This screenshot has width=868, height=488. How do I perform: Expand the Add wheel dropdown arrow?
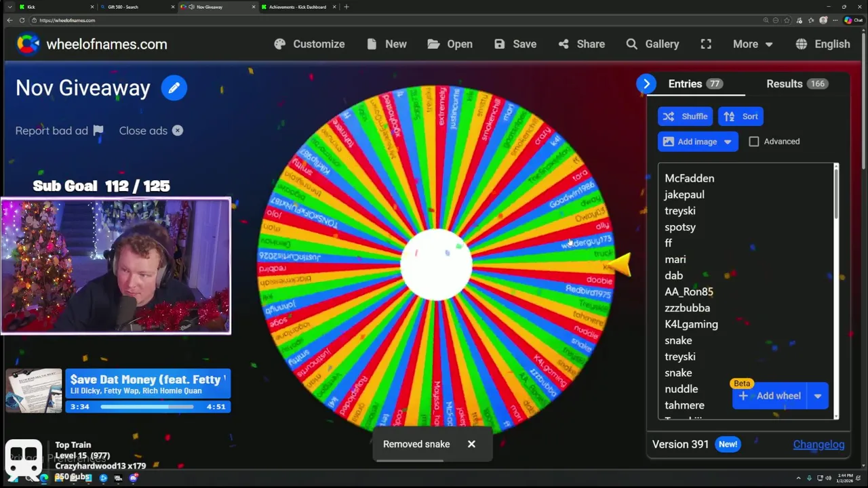[x=818, y=396]
